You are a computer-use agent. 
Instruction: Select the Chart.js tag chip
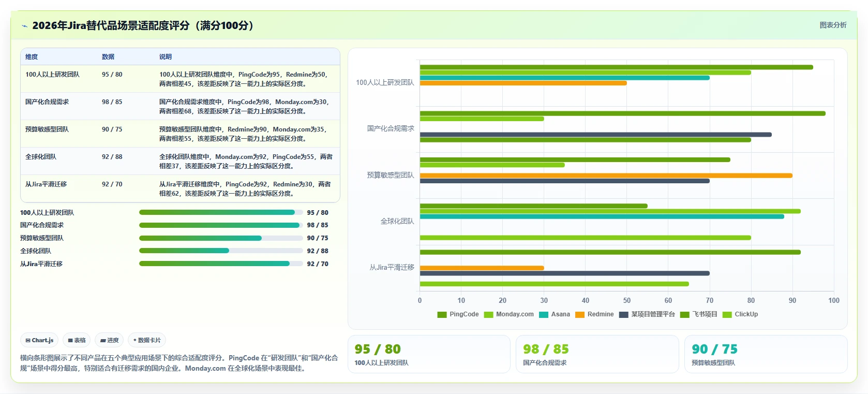39,340
